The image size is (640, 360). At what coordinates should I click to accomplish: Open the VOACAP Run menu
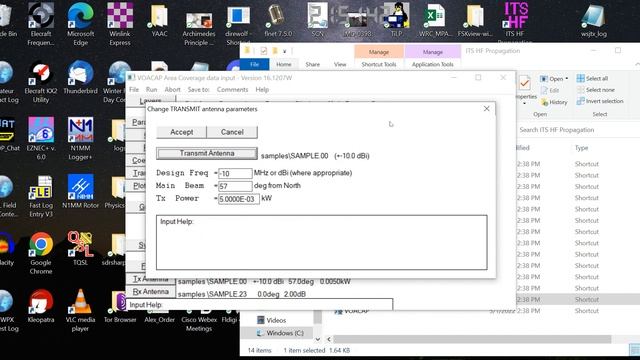pyautogui.click(x=151, y=89)
